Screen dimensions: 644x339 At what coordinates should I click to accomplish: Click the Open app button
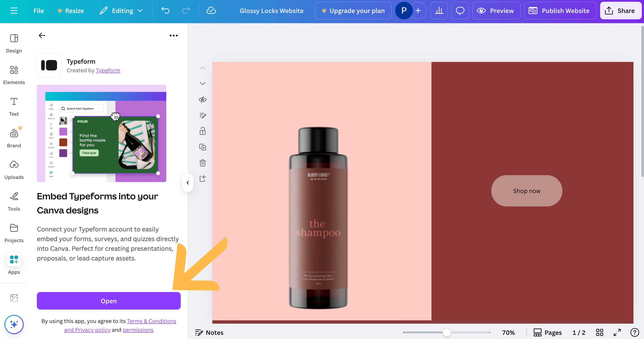click(x=109, y=301)
